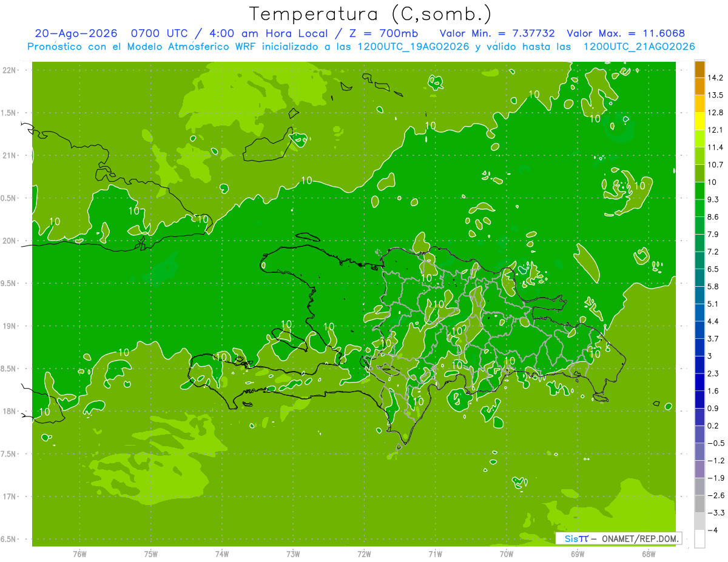Screen dimensions: 728x562
Task: Click 'Valor Max. = 11.6068' value
Action: [x=626, y=33]
